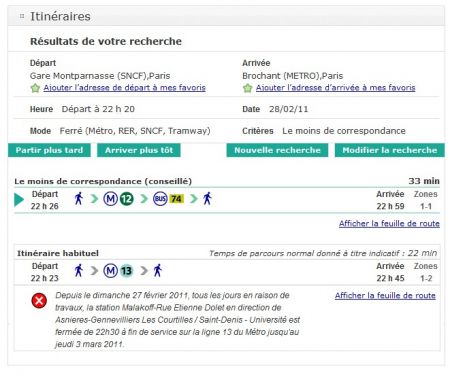Click the green star next to arrival favorites
This screenshot has width=450, height=375.
[x=247, y=88]
